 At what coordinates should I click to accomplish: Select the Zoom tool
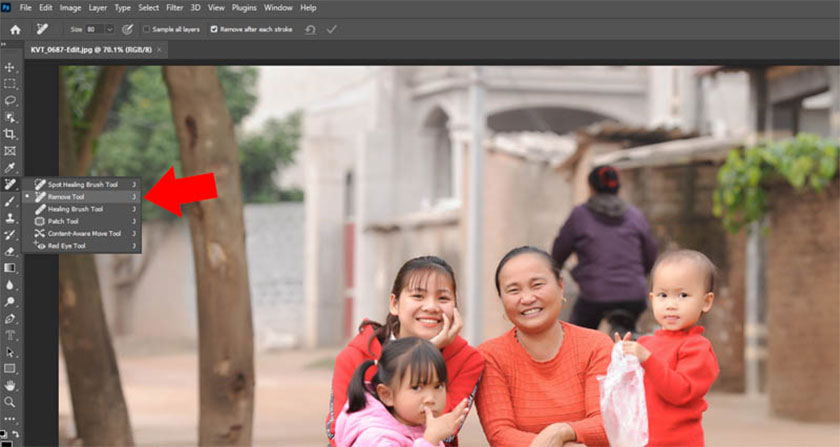tap(10, 402)
